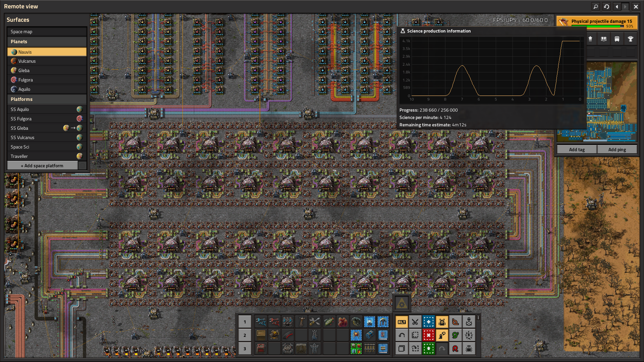644x362 pixels.
Task: Click the minimap thumbnail
Action: [597, 102]
